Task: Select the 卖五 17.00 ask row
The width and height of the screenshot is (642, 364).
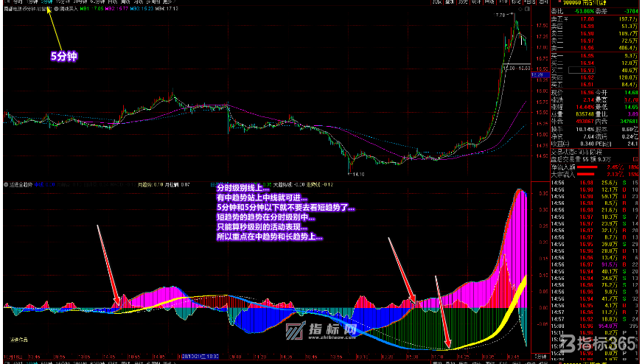Action: (x=595, y=19)
